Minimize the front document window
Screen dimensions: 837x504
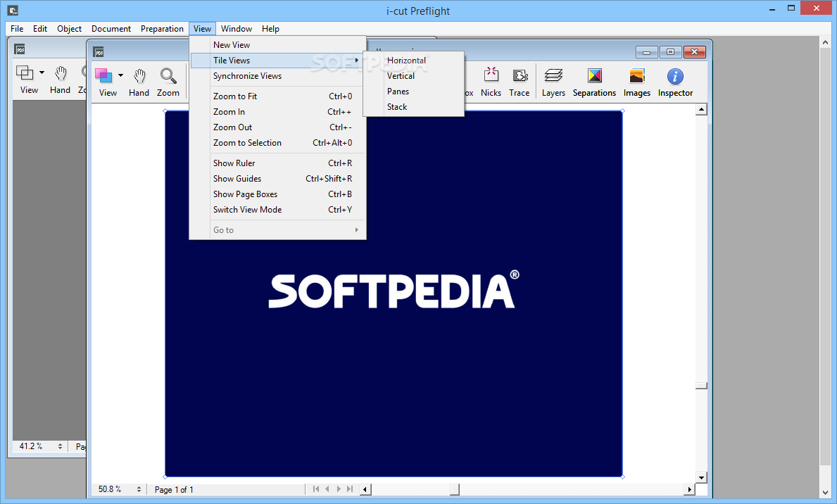[647, 52]
